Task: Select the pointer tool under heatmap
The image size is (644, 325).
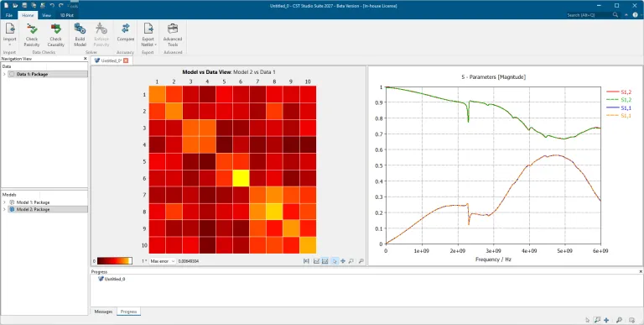Action: [335, 261]
